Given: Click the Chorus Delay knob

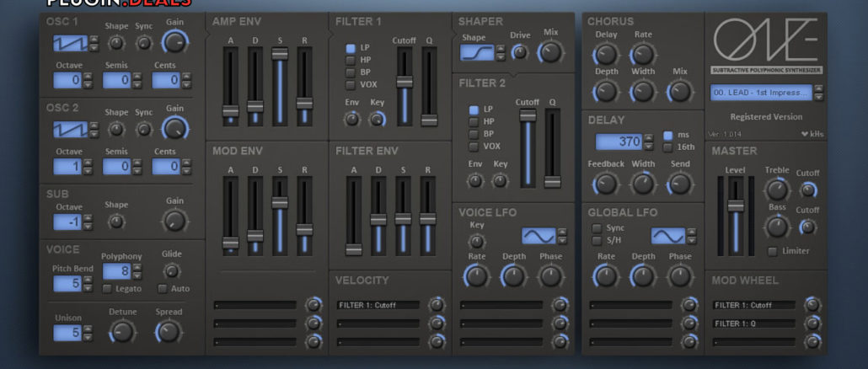Looking at the screenshot, I should (606, 54).
